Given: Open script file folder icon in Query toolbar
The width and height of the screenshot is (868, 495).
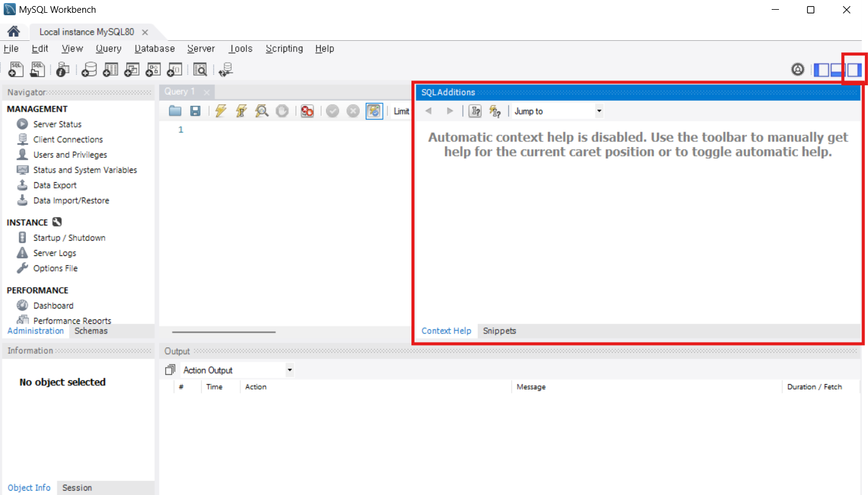Looking at the screenshot, I should (176, 111).
